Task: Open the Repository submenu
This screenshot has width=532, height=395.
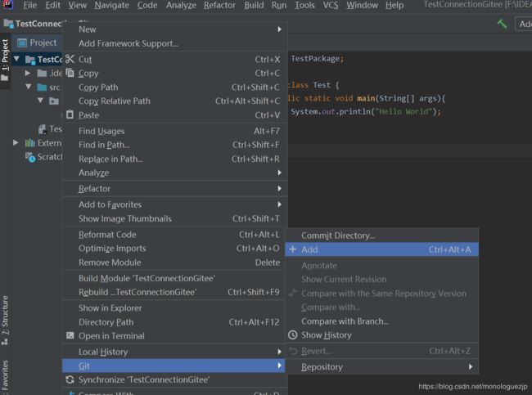Action: coord(381,366)
